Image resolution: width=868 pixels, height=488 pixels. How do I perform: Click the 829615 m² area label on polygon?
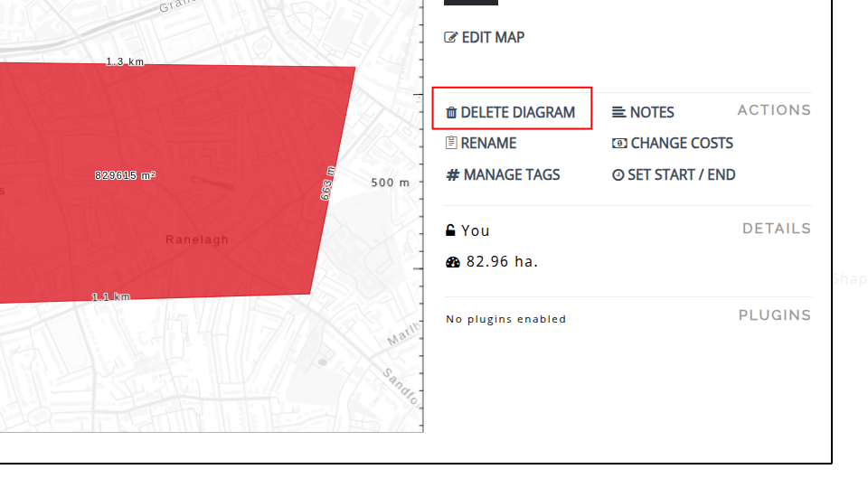(x=125, y=175)
